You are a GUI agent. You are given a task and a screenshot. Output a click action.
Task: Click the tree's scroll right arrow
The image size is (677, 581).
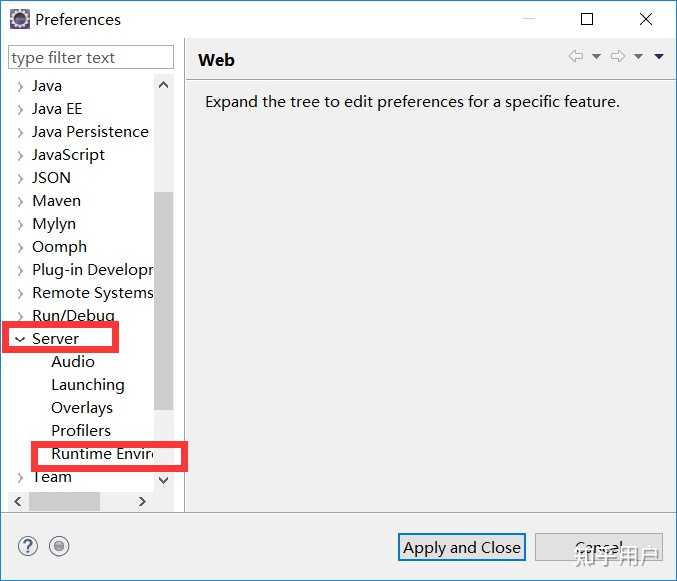click(142, 502)
